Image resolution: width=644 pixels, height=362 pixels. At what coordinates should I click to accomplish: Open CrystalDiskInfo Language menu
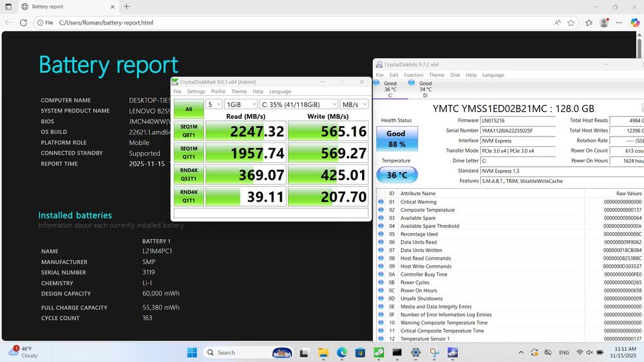(493, 75)
